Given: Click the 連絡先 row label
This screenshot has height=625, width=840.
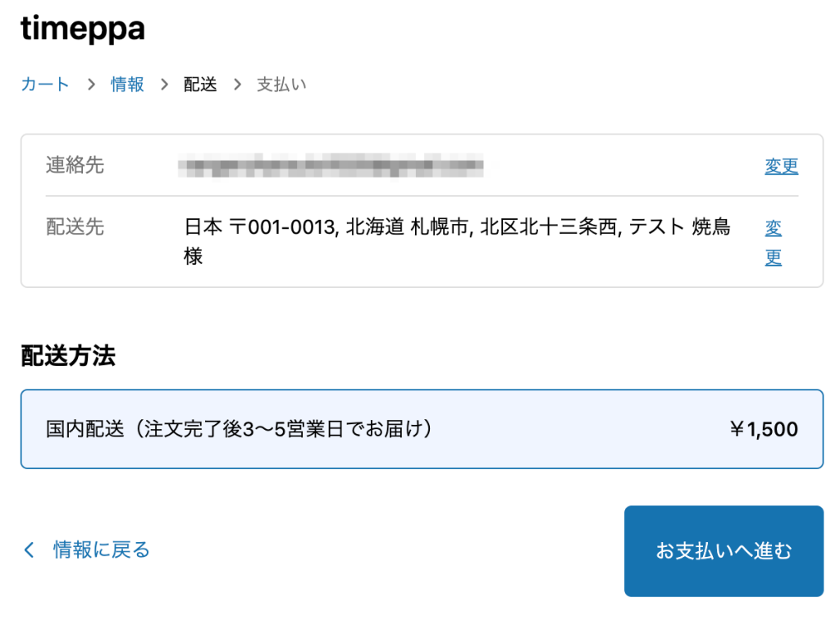Looking at the screenshot, I should pos(74,165).
